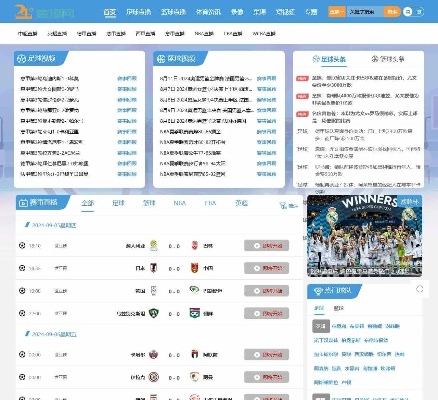Open the 中超直播 sub-navigation link
This screenshot has width=438, height=400.
[28, 33]
